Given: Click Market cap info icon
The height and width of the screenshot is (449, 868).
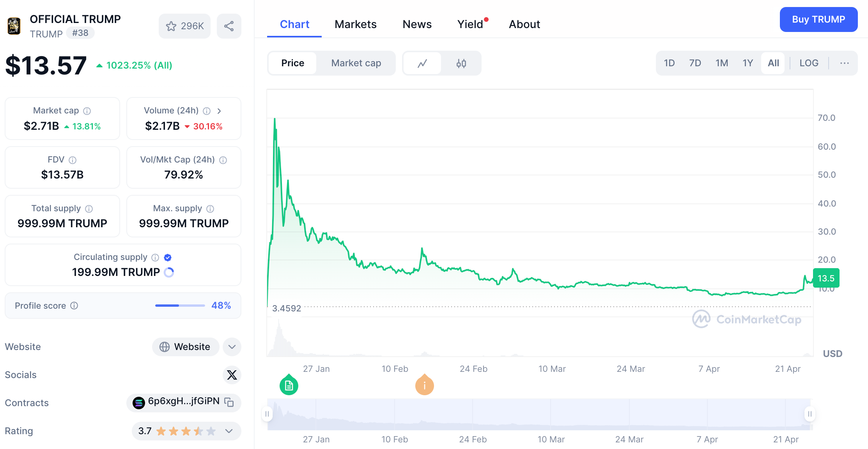Looking at the screenshot, I should point(87,111).
